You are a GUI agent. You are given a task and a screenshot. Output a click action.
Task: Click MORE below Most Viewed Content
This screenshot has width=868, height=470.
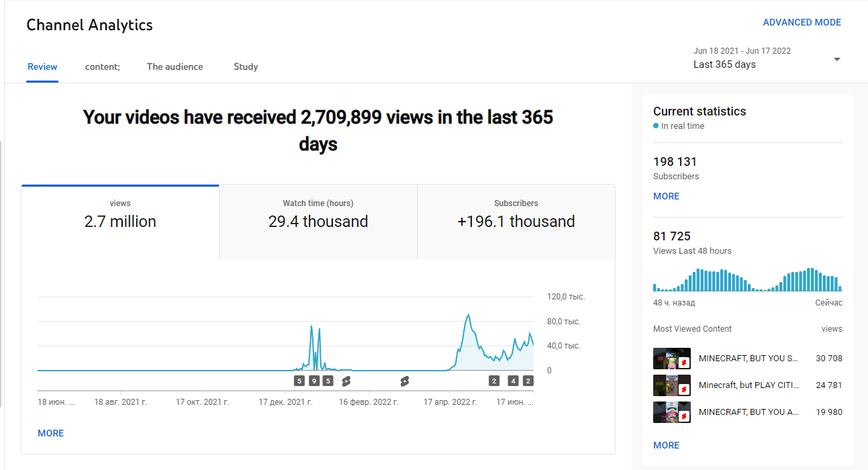click(x=667, y=446)
